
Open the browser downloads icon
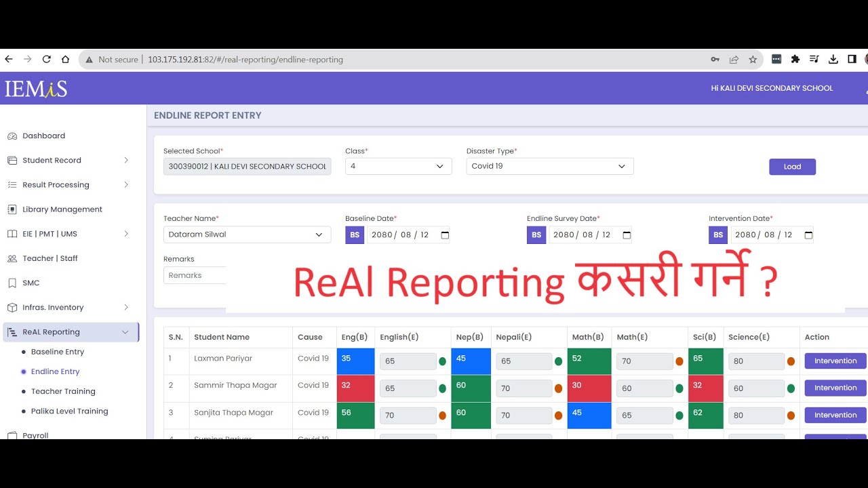(833, 60)
